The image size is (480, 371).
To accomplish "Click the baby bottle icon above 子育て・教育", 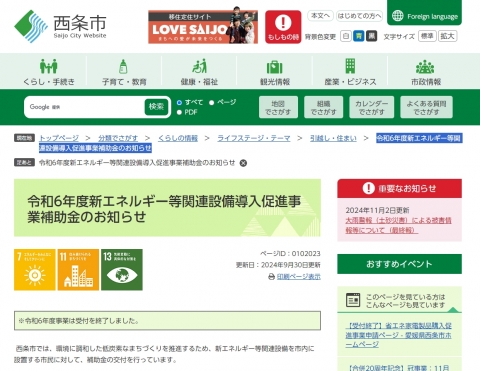I will [x=123, y=66].
